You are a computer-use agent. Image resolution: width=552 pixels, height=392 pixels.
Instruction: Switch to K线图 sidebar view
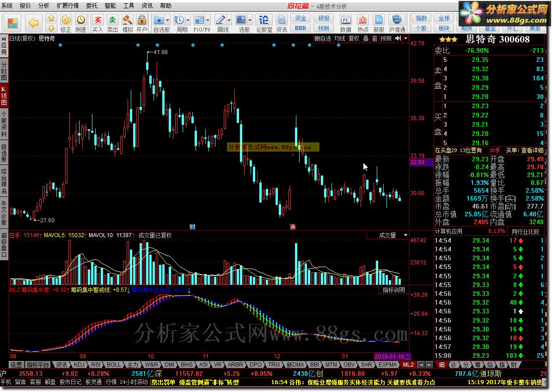[x=4, y=96]
